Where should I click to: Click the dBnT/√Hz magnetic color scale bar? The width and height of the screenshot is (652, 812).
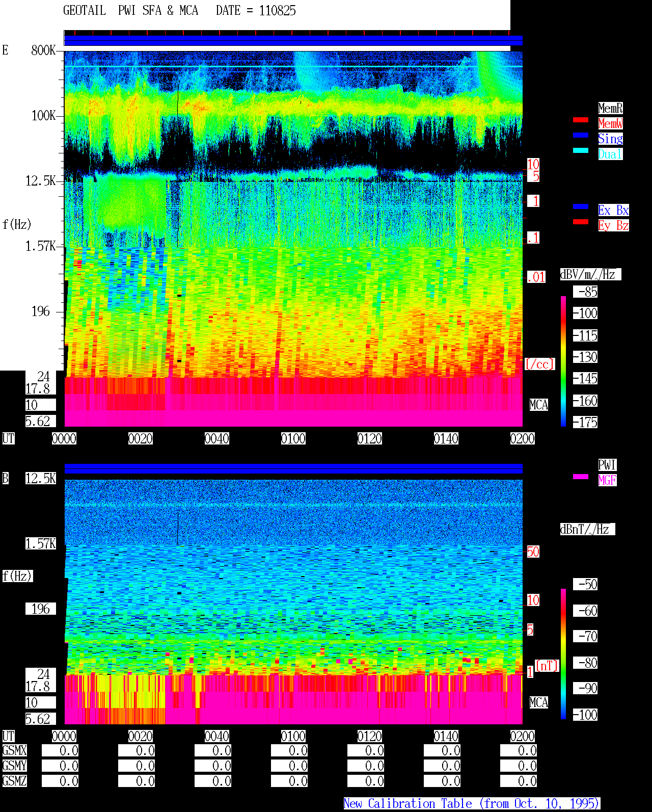click(x=563, y=654)
